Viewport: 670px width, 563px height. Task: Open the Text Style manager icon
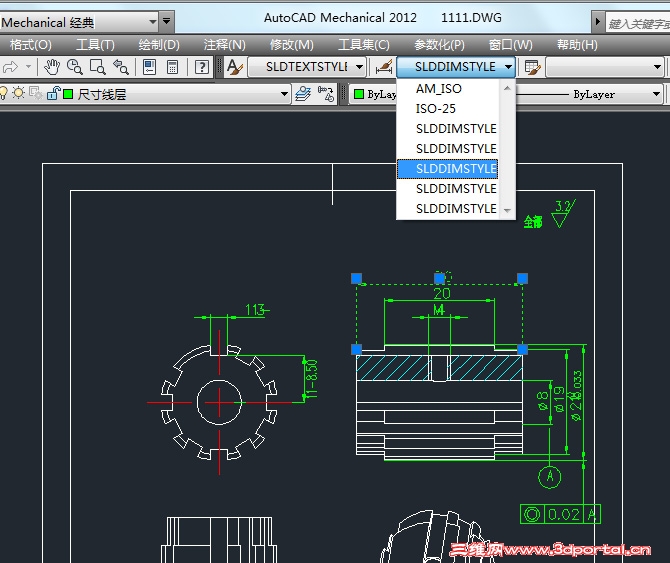pyautogui.click(x=235, y=67)
